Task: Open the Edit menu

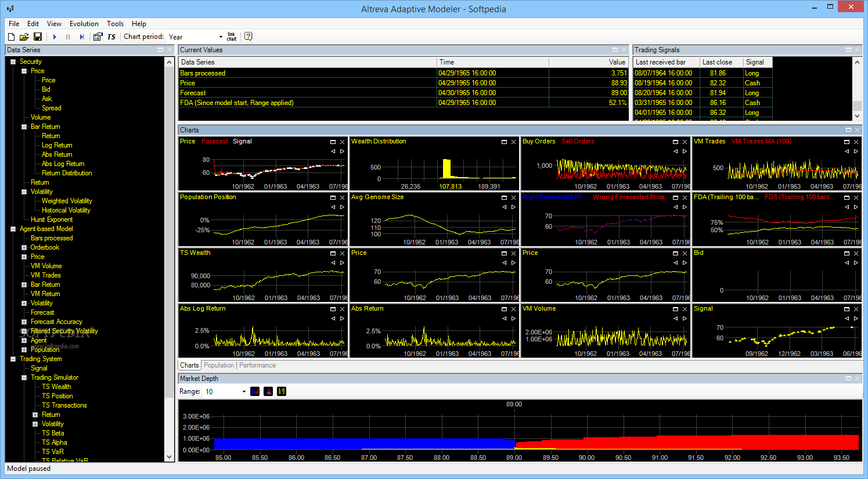Action: [x=33, y=24]
